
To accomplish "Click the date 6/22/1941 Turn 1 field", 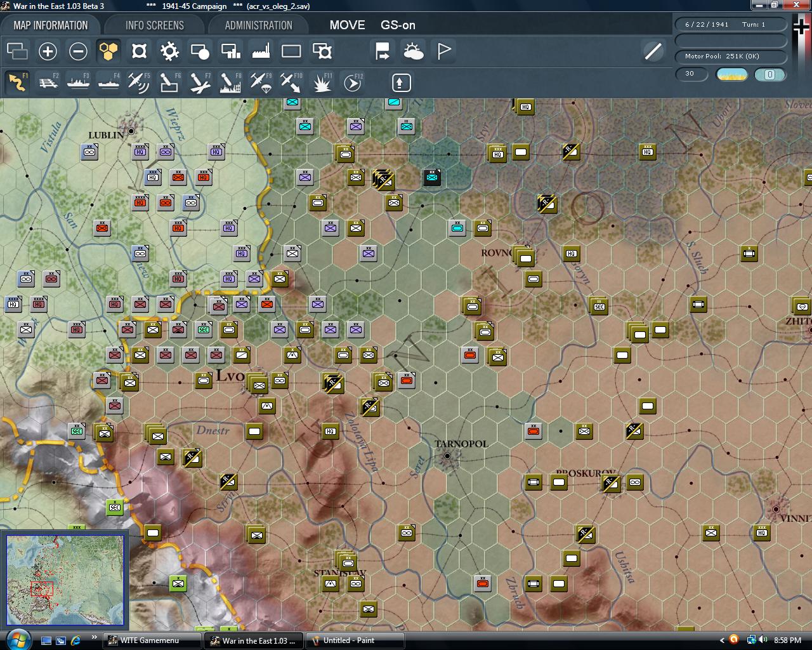I will tap(731, 25).
